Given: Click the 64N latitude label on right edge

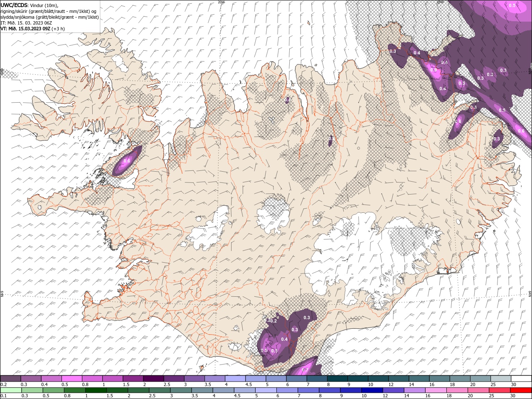Looking at the screenshot, I should tap(530, 293).
